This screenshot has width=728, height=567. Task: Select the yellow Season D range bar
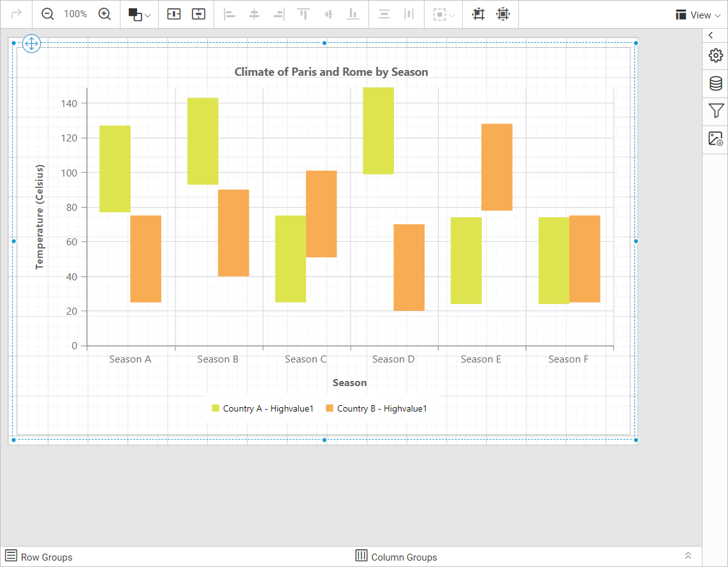[379, 131]
